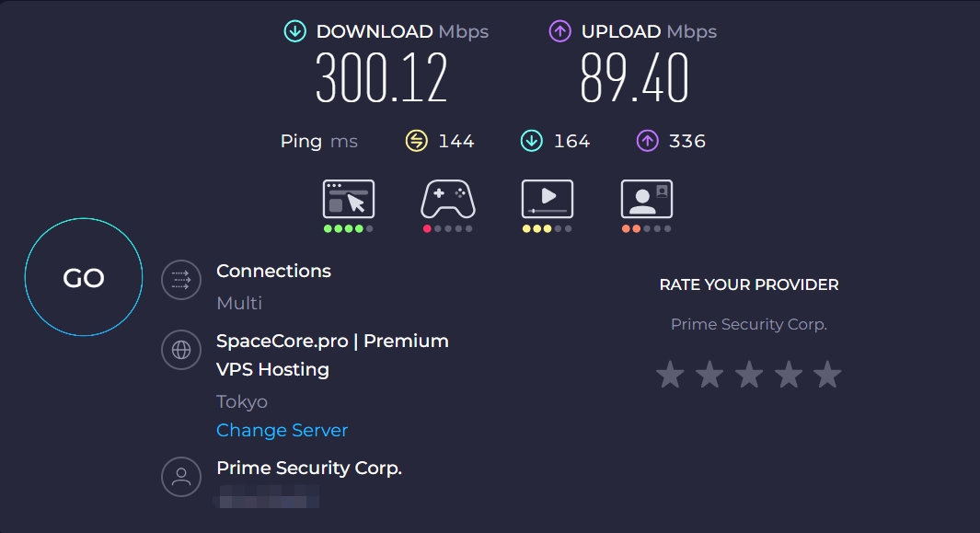This screenshot has width=980, height=533.
Task: Select the gaming controller experience icon
Action: click(x=448, y=199)
